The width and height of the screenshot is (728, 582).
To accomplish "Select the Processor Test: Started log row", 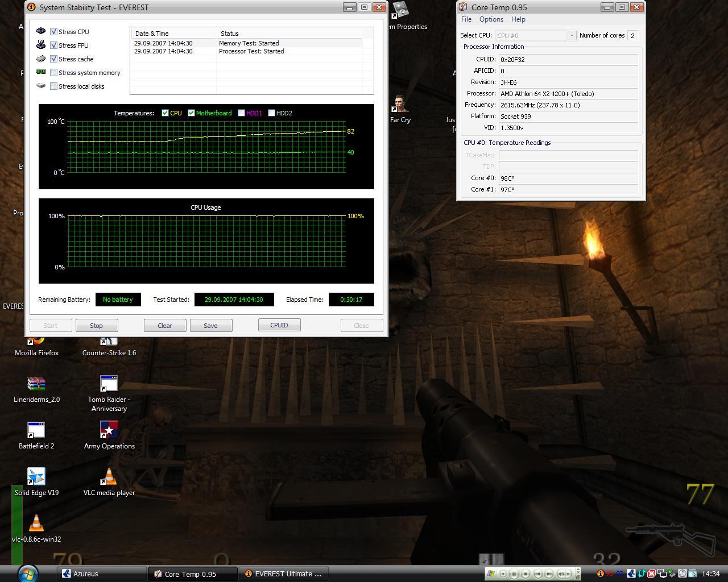I will click(246, 51).
